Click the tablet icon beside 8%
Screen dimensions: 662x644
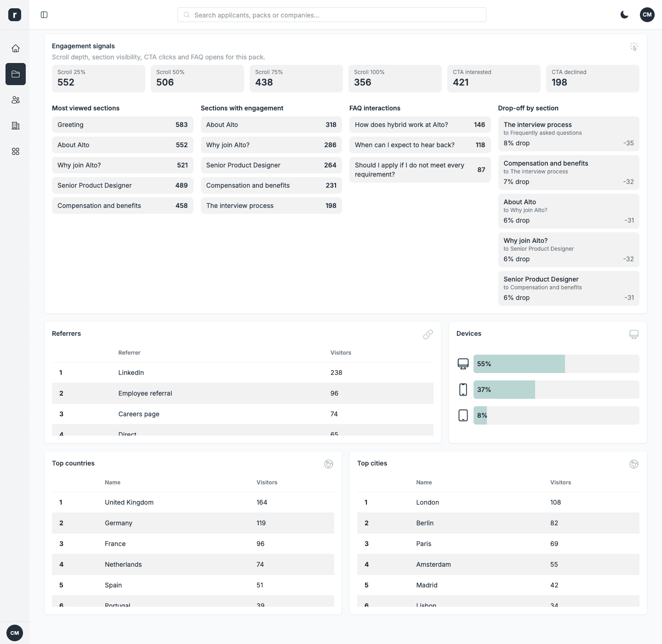pyautogui.click(x=463, y=415)
